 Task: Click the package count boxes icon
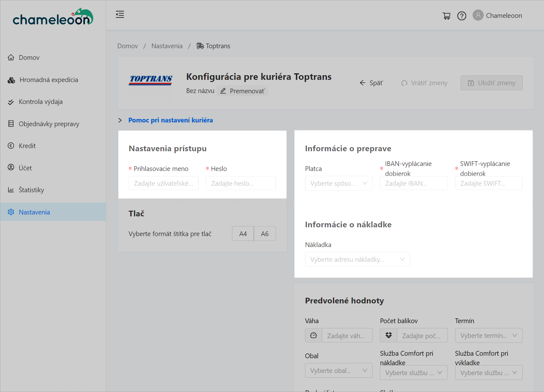(388, 336)
